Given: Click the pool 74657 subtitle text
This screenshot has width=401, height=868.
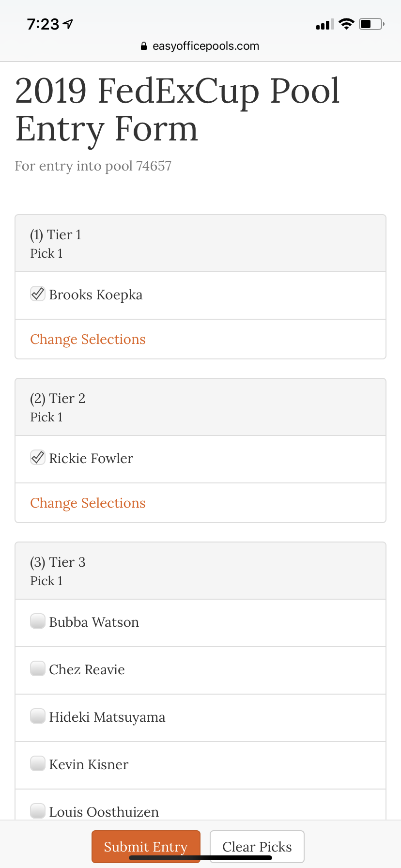Looking at the screenshot, I should point(93,166).
